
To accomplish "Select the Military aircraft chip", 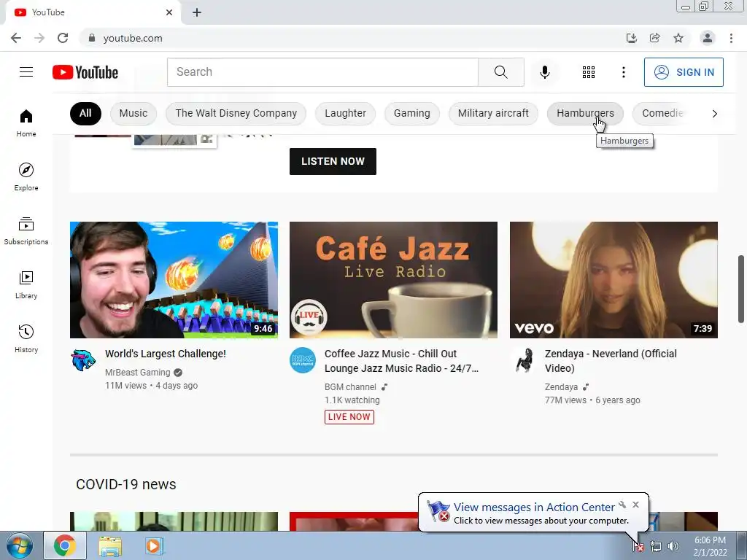I will (493, 113).
